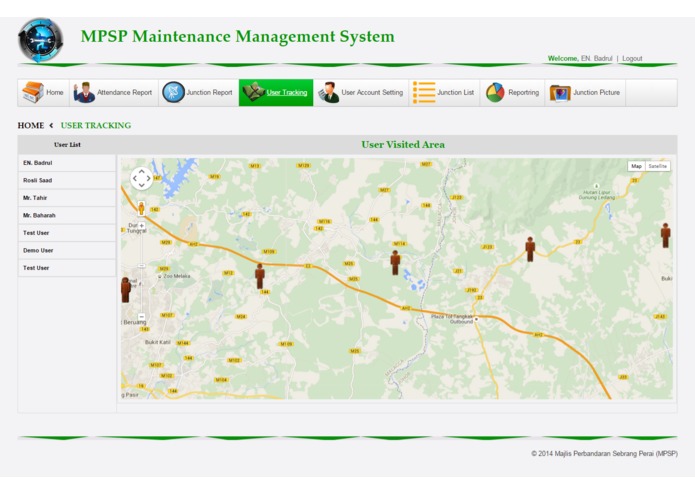Click the User Tracking map icon
This screenshot has width=695, height=494.
pos(254,92)
